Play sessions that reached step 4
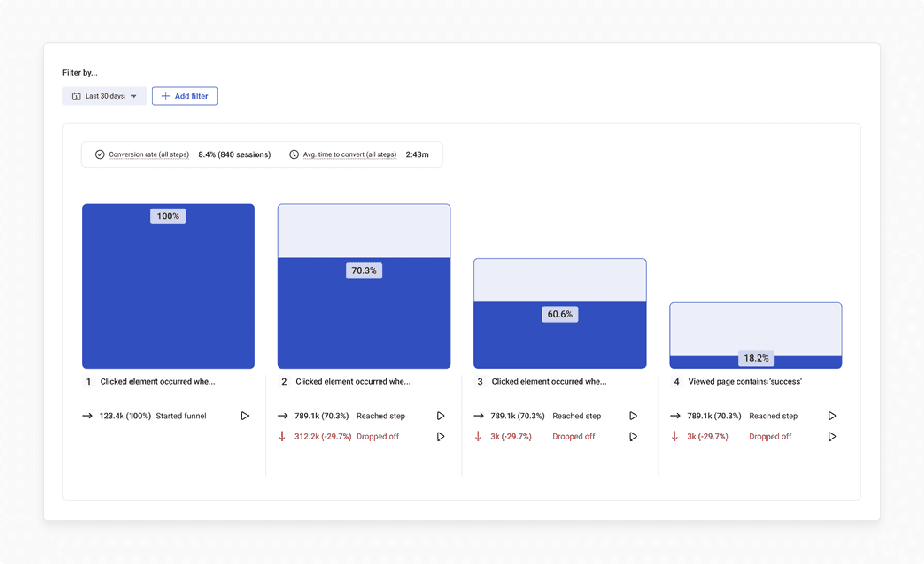The width and height of the screenshot is (924, 564). tap(832, 416)
